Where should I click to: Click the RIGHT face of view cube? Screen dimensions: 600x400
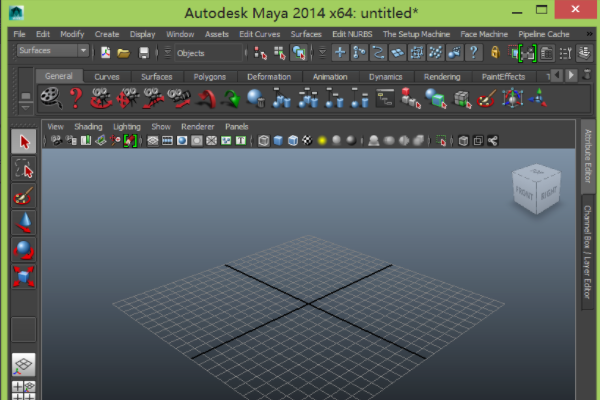tap(549, 193)
